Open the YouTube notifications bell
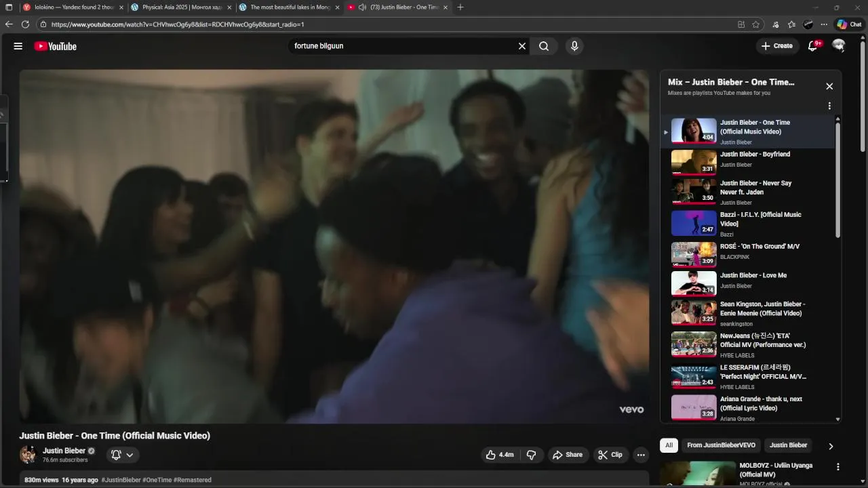This screenshot has width=868, height=488. coord(813,46)
